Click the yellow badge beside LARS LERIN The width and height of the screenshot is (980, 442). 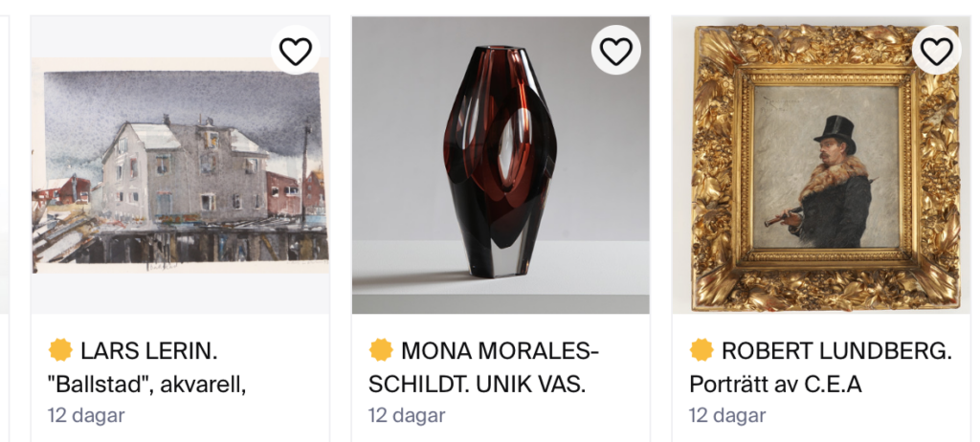click(x=60, y=350)
